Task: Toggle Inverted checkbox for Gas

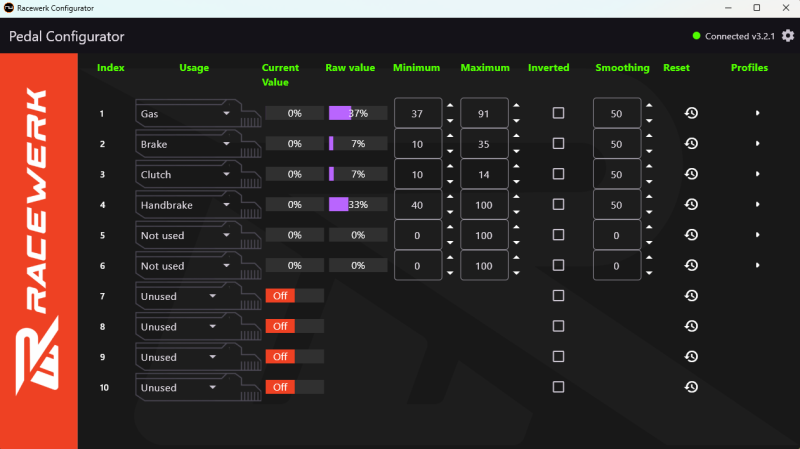Action: point(558,113)
